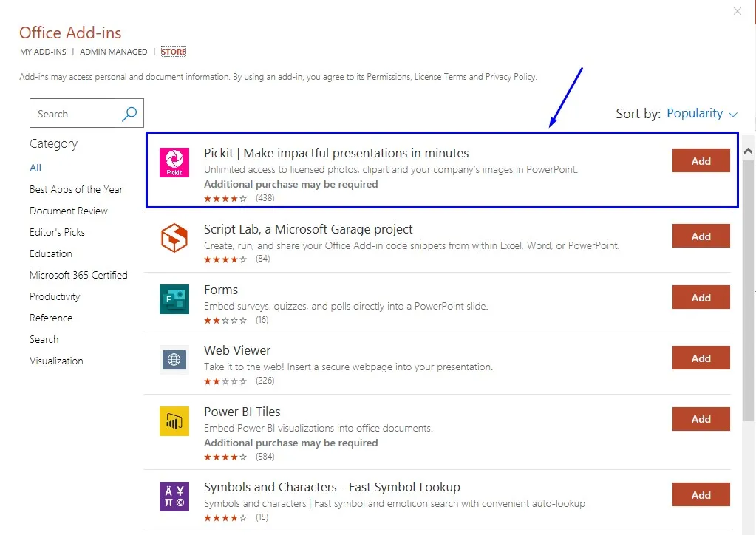
Task: Click 'Embed surveys, quizzes, and polls' description
Action: coord(346,307)
